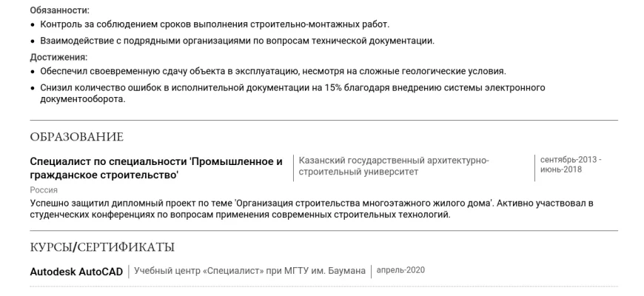
Task: Click the 'Autodesk AutoCAD' course title
Action: pyautogui.click(x=76, y=272)
